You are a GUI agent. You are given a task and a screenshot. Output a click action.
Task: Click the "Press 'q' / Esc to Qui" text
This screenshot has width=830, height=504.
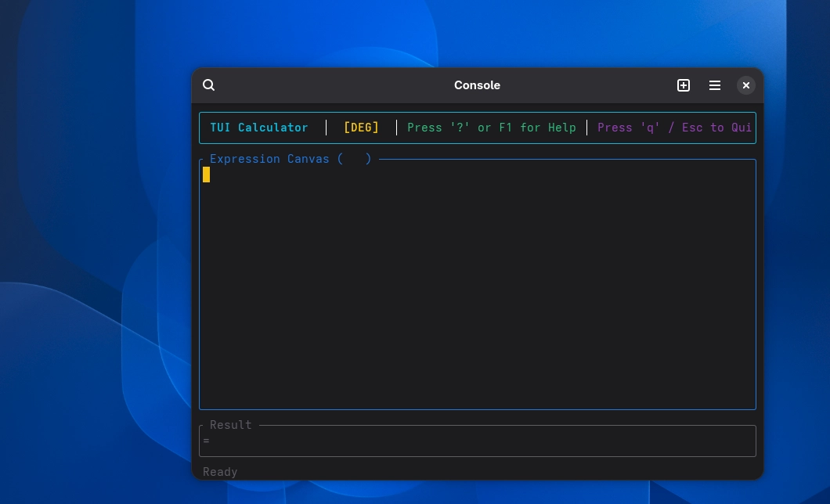tap(674, 128)
